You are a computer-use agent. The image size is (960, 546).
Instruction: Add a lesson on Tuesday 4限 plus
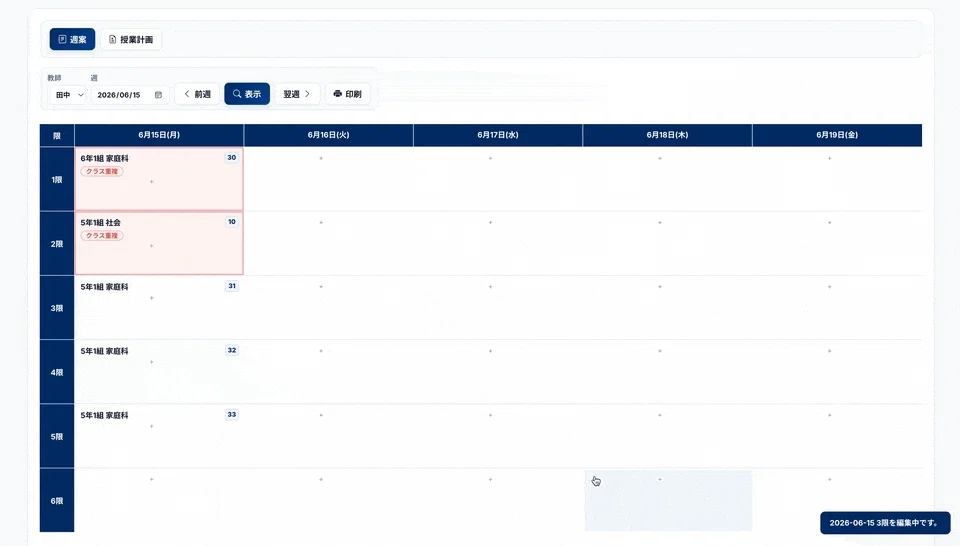click(x=321, y=351)
